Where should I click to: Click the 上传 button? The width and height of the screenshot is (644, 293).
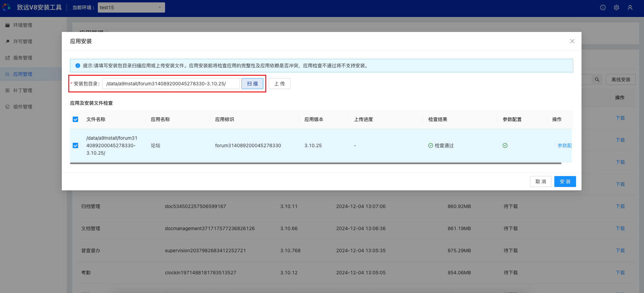[279, 84]
